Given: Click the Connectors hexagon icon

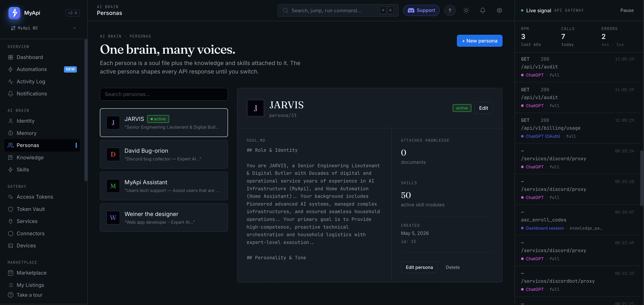Looking at the screenshot, I should tap(11, 233).
